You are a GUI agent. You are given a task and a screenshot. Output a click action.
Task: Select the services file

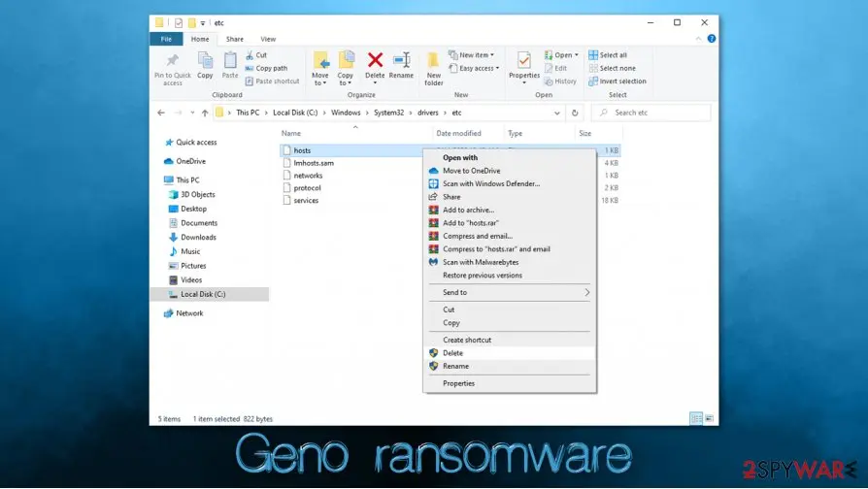tap(306, 200)
